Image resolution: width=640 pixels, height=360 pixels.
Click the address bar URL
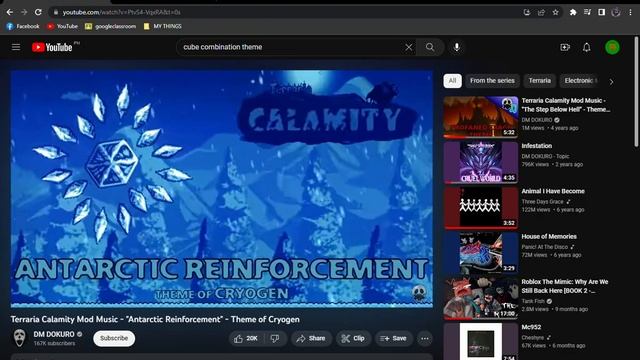click(121, 12)
